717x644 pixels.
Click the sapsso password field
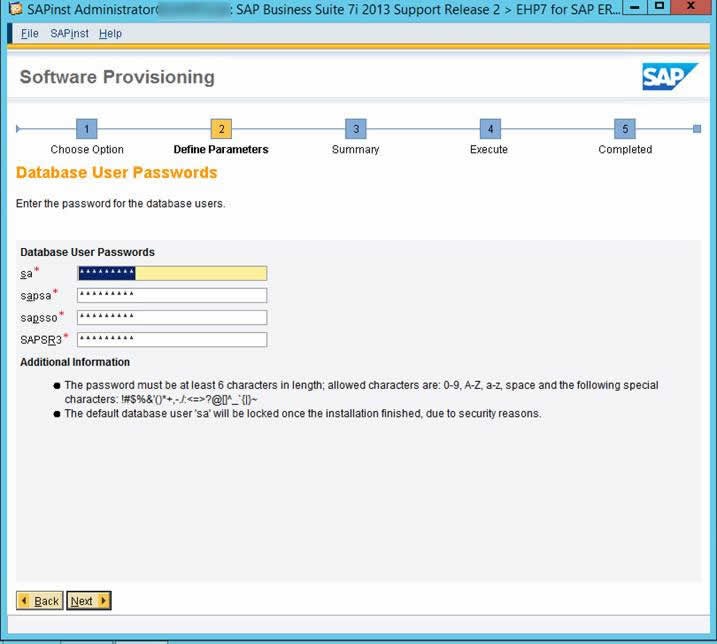click(x=172, y=317)
